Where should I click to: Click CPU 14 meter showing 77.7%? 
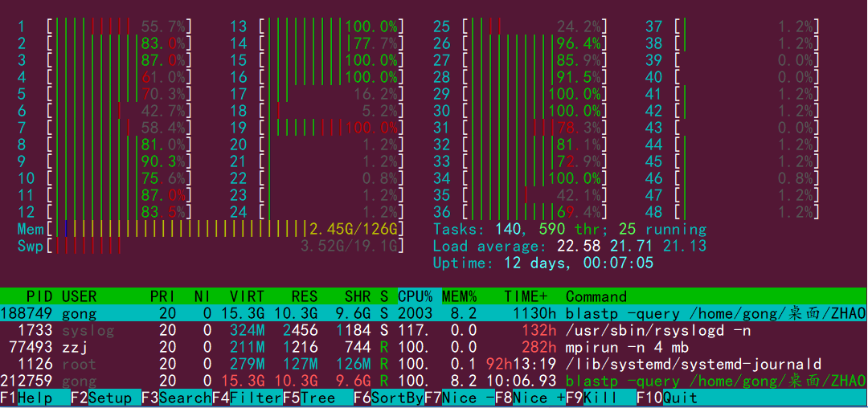pos(316,43)
